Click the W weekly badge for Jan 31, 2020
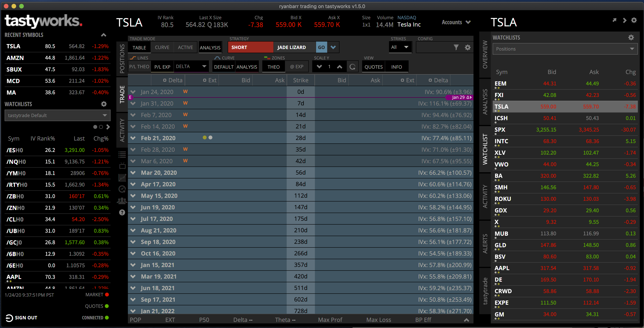 [x=185, y=103]
